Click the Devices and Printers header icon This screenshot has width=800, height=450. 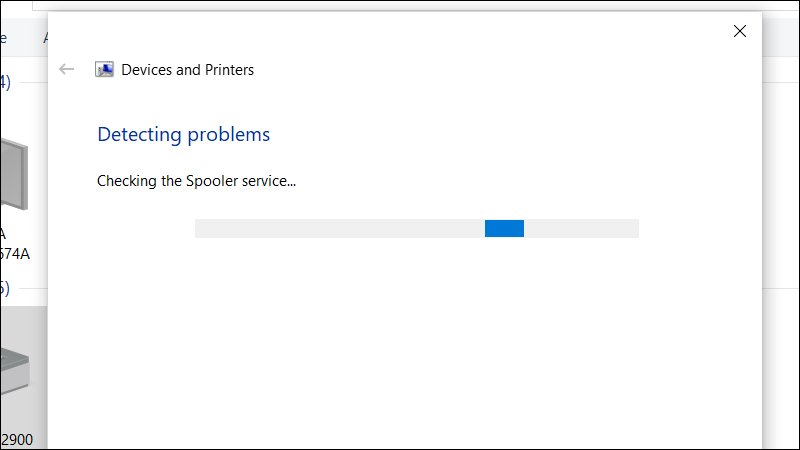[x=104, y=70]
